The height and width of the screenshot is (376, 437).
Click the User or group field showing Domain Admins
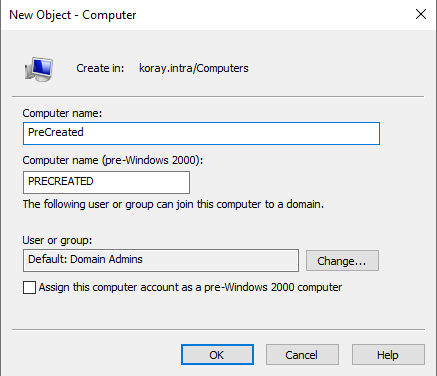pos(161,260)
